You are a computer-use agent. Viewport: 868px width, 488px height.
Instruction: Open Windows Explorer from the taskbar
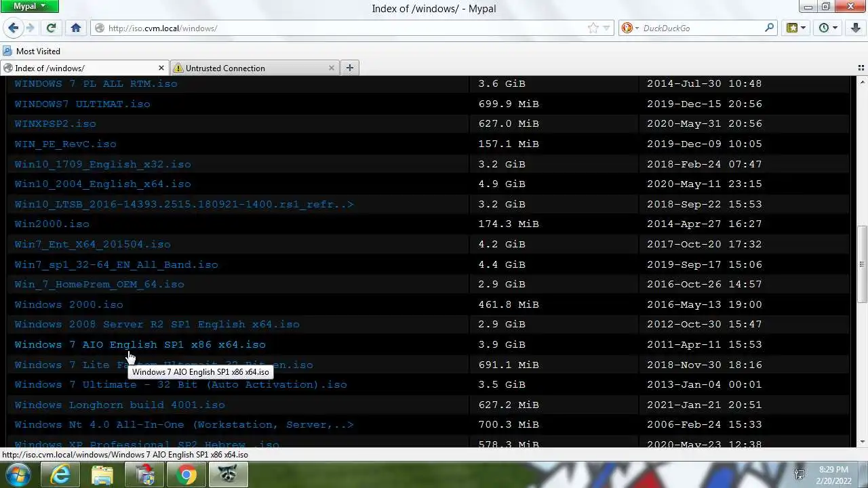click(102, 474)
